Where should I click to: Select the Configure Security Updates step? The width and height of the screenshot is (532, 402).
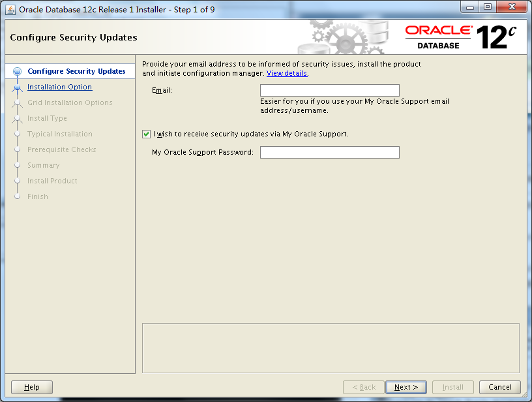coord(76,71)
